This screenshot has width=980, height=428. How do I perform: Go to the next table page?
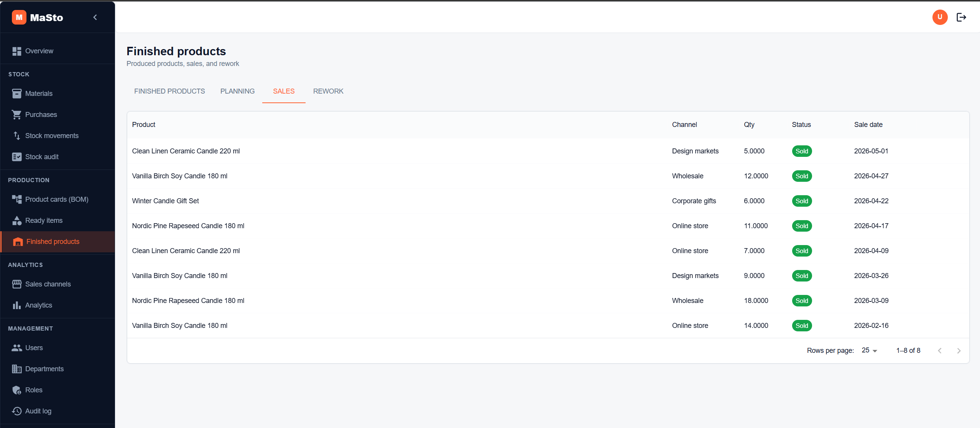click(959, 351)
